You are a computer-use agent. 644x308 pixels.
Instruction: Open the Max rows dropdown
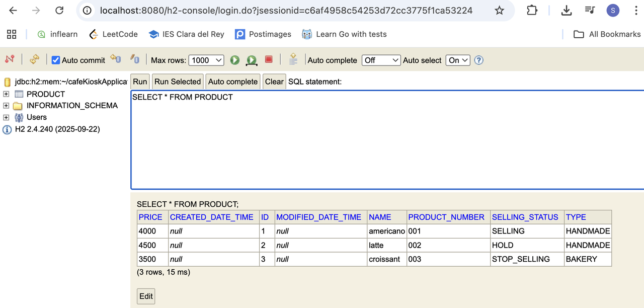(206, 60)
